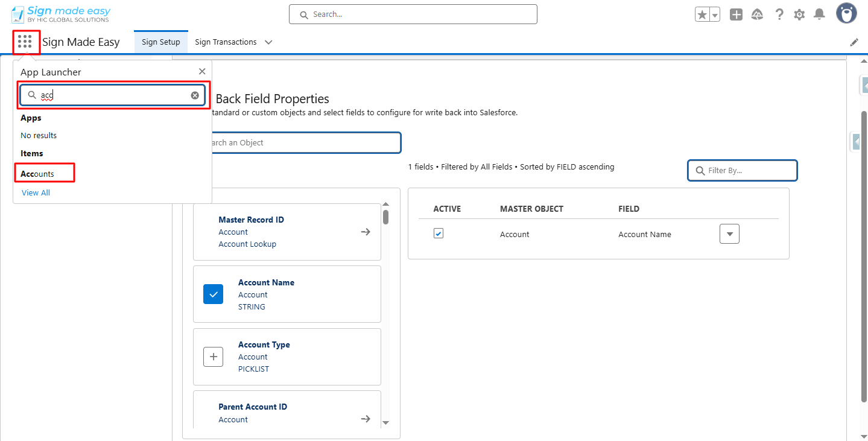Image resolution: width=868 pixels, height=441 pixels.
Task: Click the Filter By input field
Action: click(748, 170)
